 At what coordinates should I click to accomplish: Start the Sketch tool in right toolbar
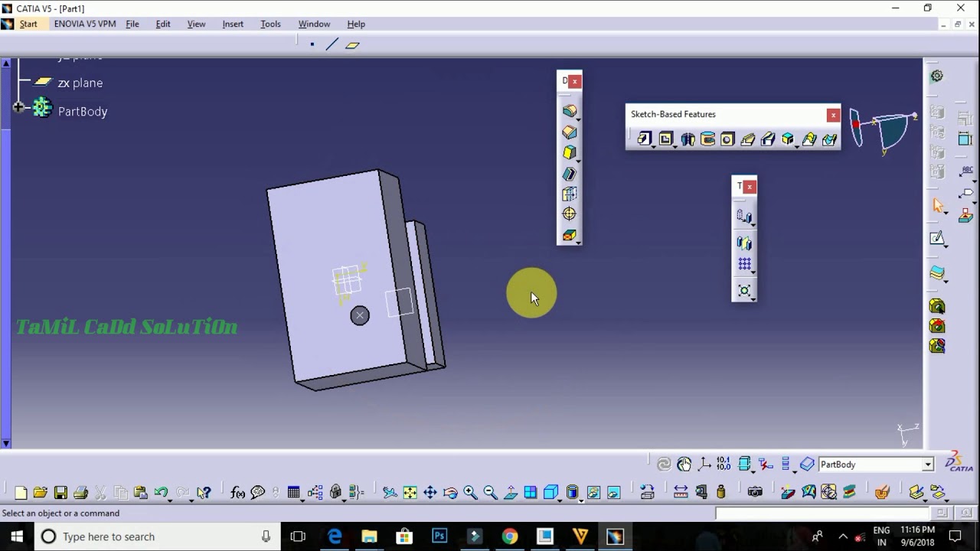937,239
